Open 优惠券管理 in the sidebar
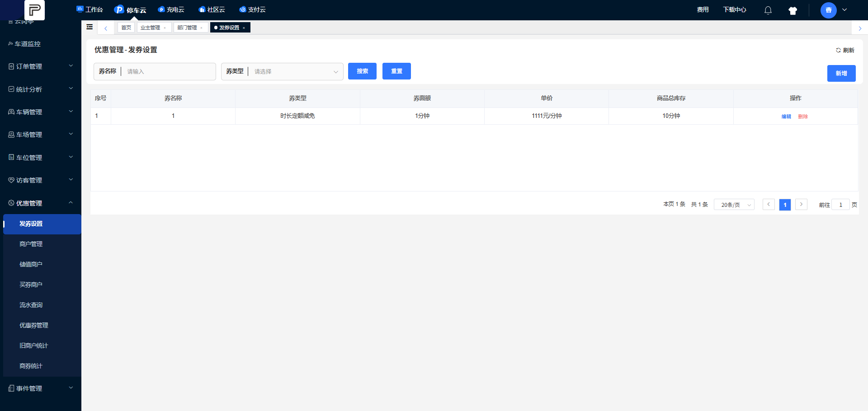Viewport: 868px width, 411px height. (x=42, y=325)
